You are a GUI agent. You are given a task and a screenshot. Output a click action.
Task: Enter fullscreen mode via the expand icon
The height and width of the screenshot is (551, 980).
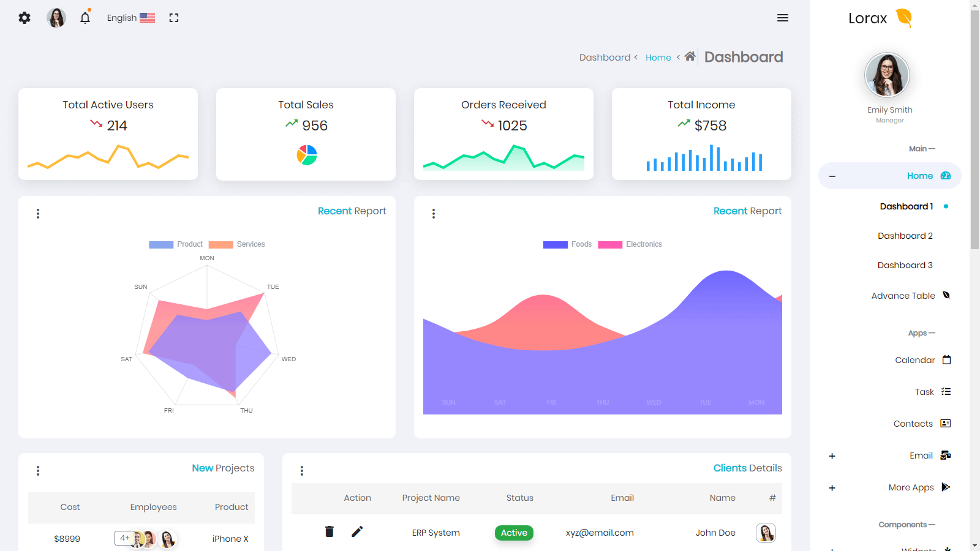(x=173, y=18)
